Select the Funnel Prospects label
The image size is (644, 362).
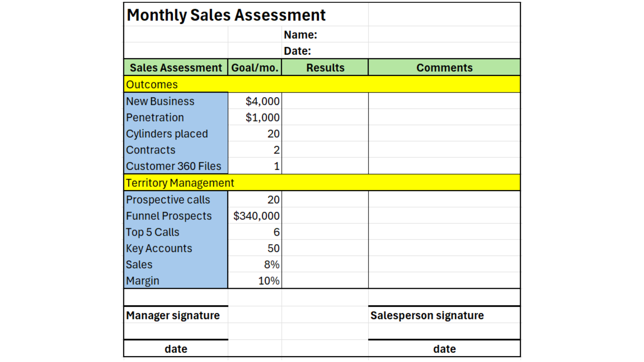(x=176, y=215)
